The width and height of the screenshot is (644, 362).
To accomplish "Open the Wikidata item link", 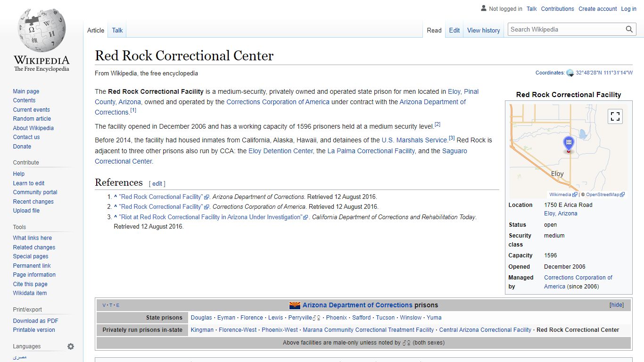I will (30, 293).
